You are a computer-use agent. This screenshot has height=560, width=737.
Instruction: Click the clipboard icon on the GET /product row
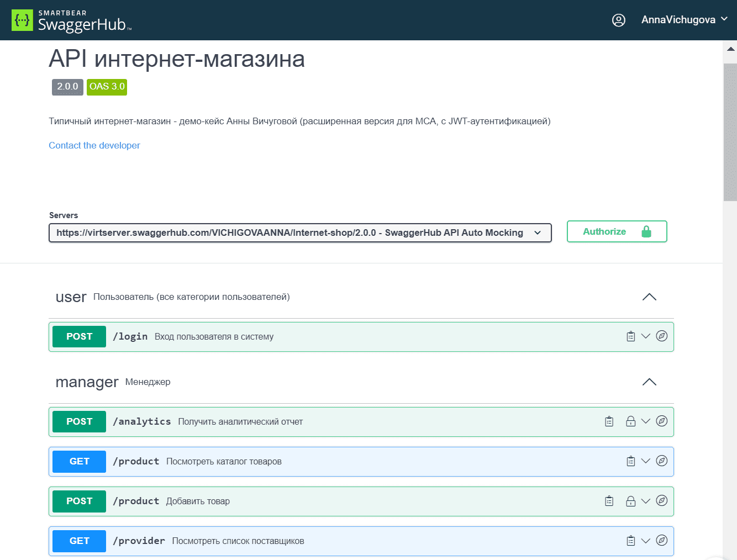click(x=630, y=461)
